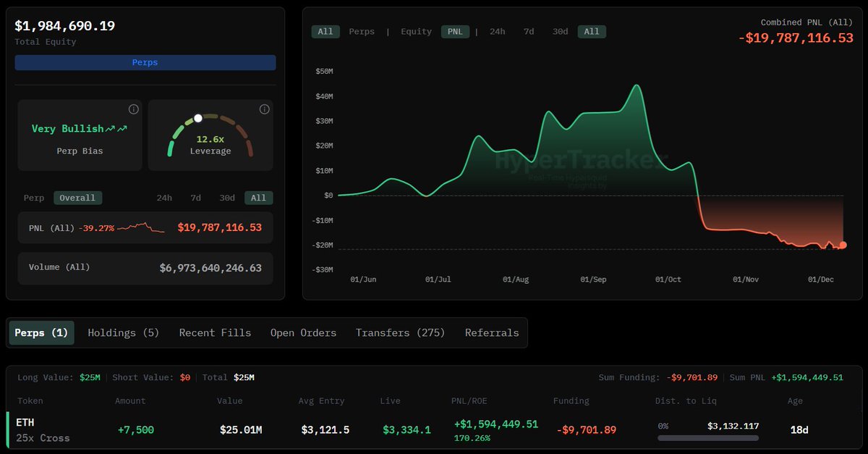Screen dimensions: 868x454
Task: Select the 24h timeframe filter
Action: tap(498, 31)
